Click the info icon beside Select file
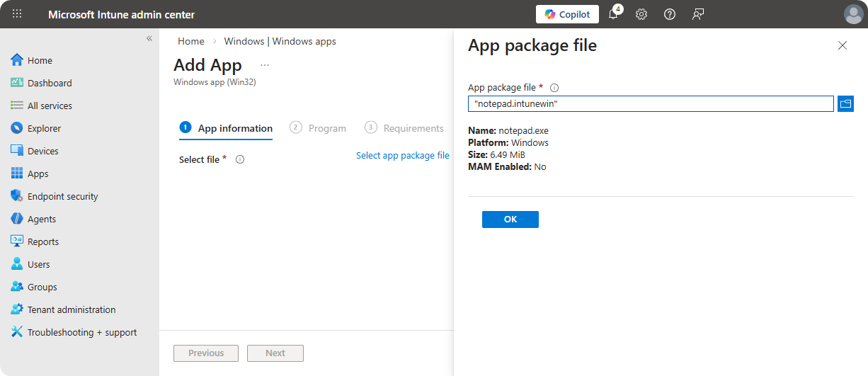 tap(240, 160)
